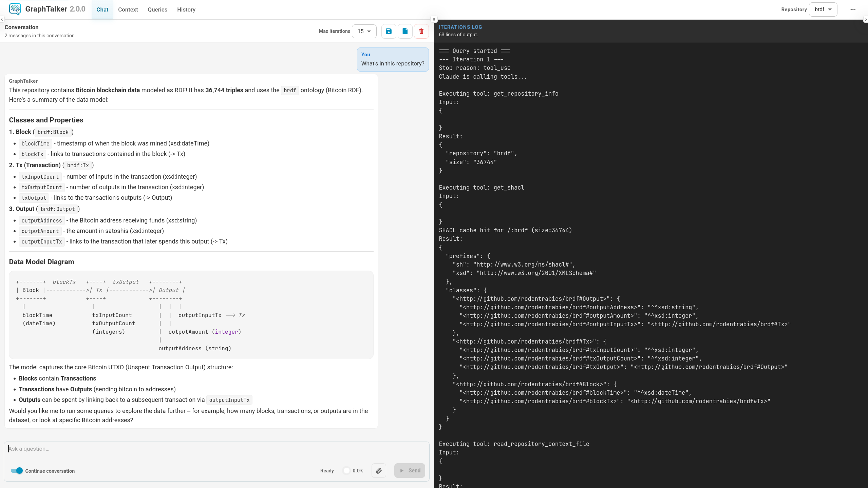
Task: Click the '63 lines of output.' text
Action: tap(458, 35)
